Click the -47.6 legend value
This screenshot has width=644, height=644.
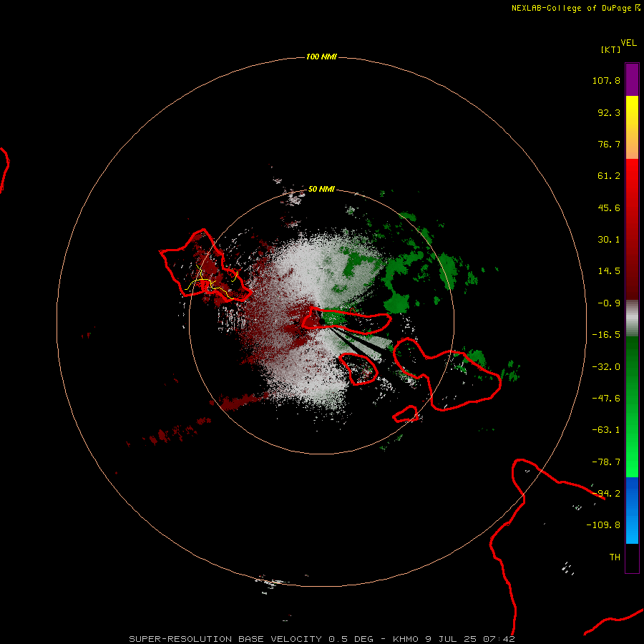[606, 399]
